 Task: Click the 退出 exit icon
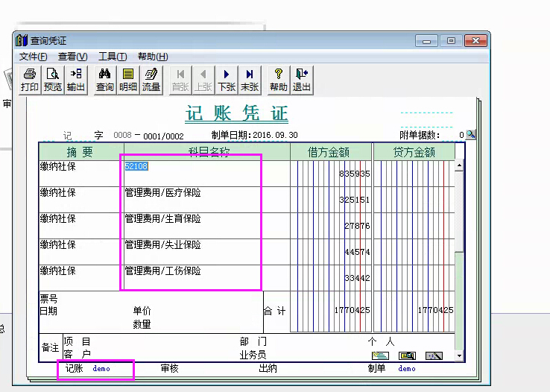(x=302, y=80)
